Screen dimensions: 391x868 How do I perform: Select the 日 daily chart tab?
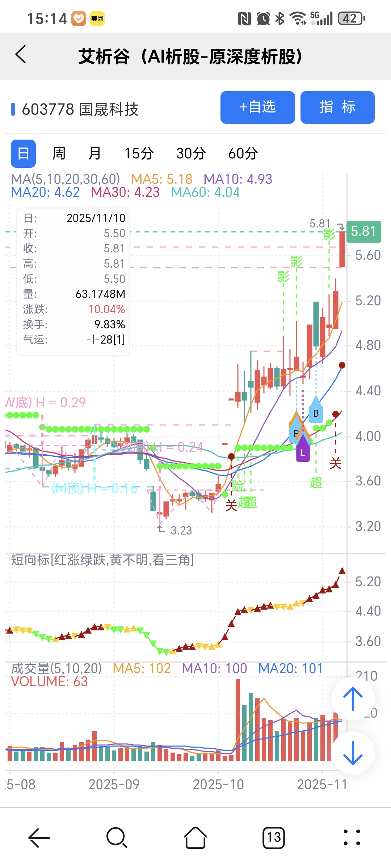[x=23, y=154]
